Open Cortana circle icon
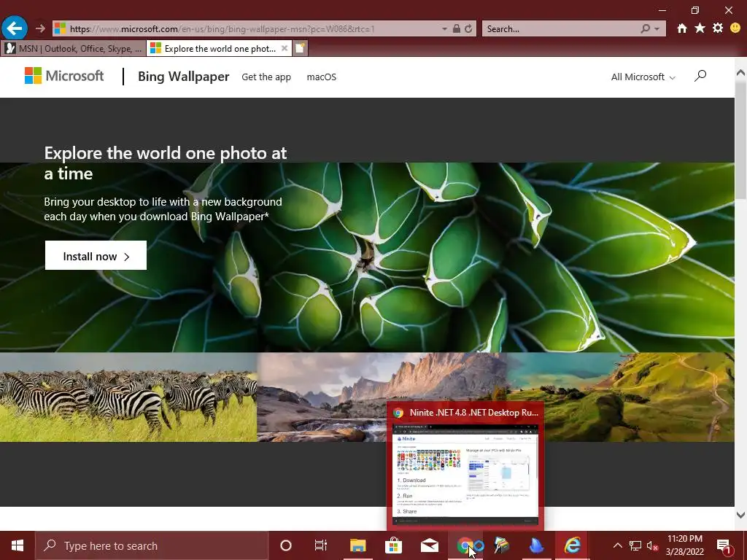The image size is (747, 560). coord(286,545)
